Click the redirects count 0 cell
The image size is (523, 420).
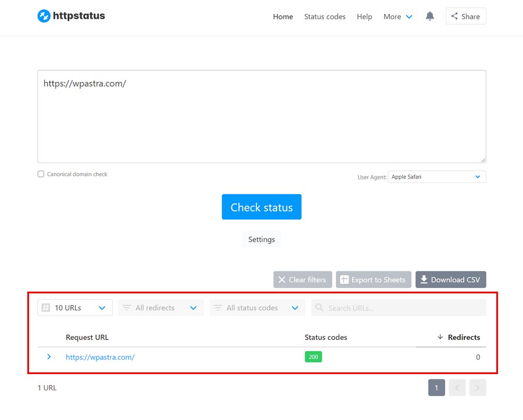coord(478,357)
